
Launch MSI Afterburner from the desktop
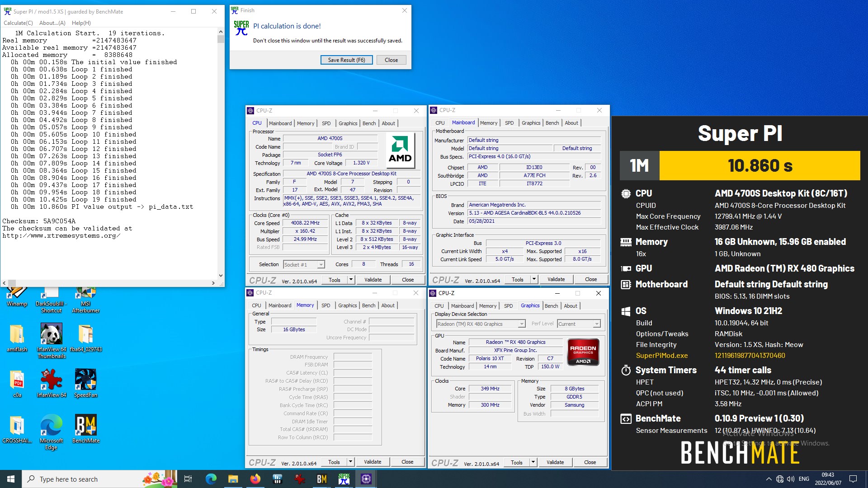[x=85, y=300]
